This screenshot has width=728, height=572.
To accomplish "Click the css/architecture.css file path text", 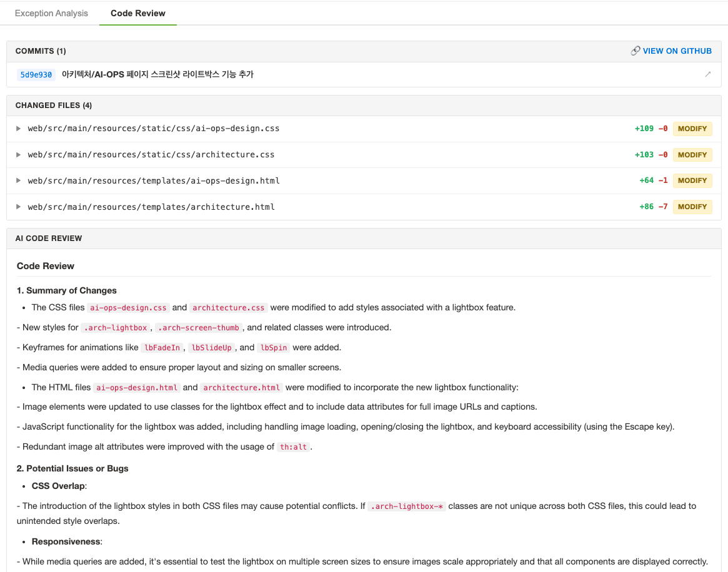I will pos(151,155).
